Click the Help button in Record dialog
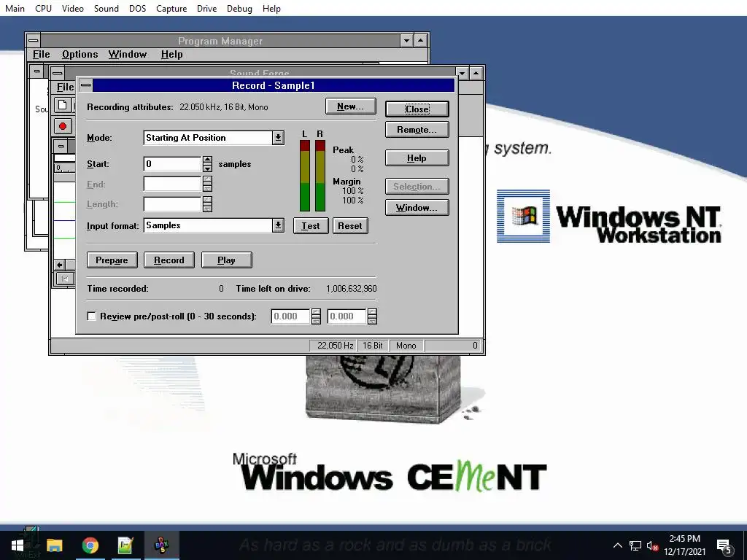This screenshot has width=747, height=560. [417, 158]
